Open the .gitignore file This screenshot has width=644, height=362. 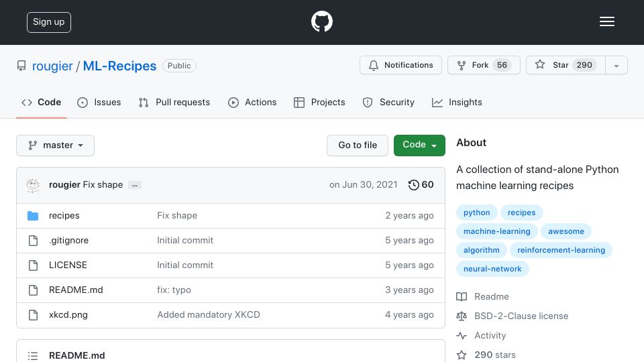(68, 241)
